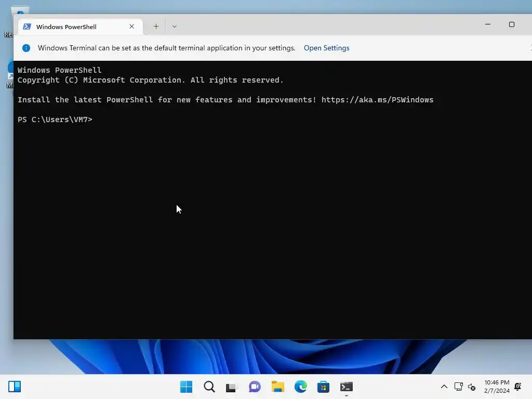Click the network status tray icon
Image resolution: width=532 pixels, height=399 pixels.
click(459, 387)
